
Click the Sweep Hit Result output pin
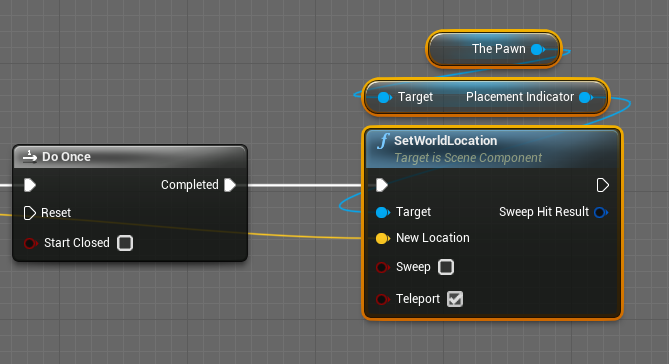601,212
